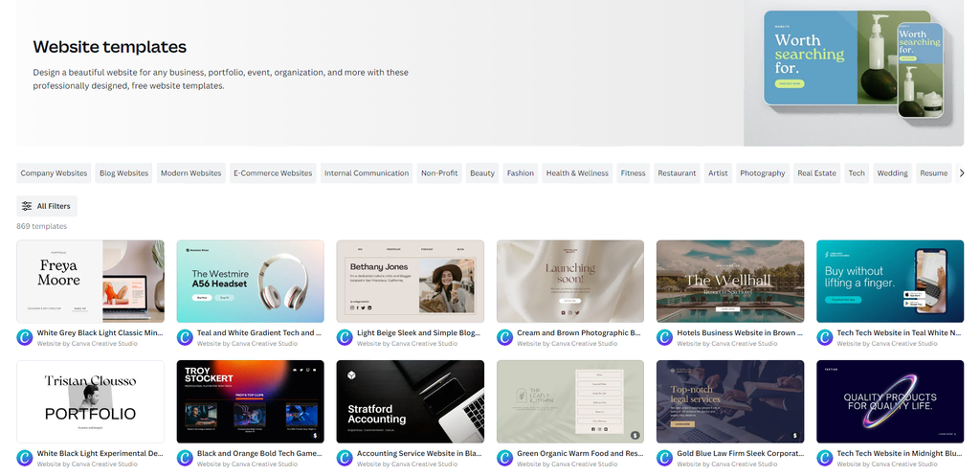The image size is (980, 476).
Task: Click the Canva logo beside Hotels Business Website
Action: point(665,338)
